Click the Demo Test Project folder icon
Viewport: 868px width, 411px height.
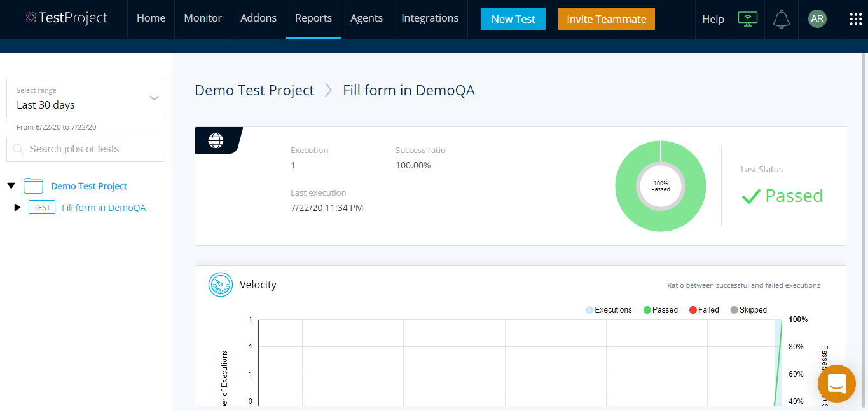click(x=33, y=186)
